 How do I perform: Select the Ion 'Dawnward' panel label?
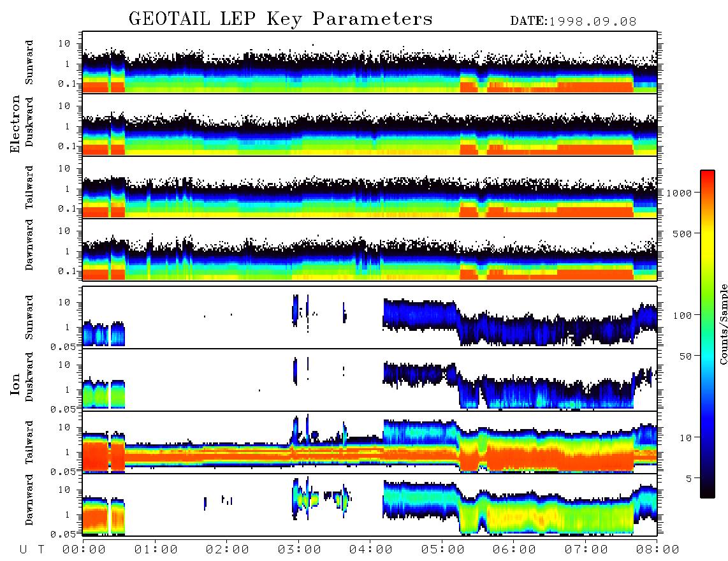click(x=29, y=500)
